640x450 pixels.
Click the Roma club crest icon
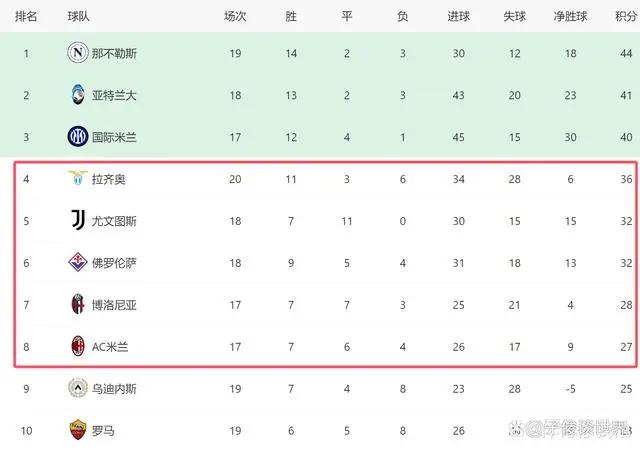pyautogui.click(x=77, y=430)
